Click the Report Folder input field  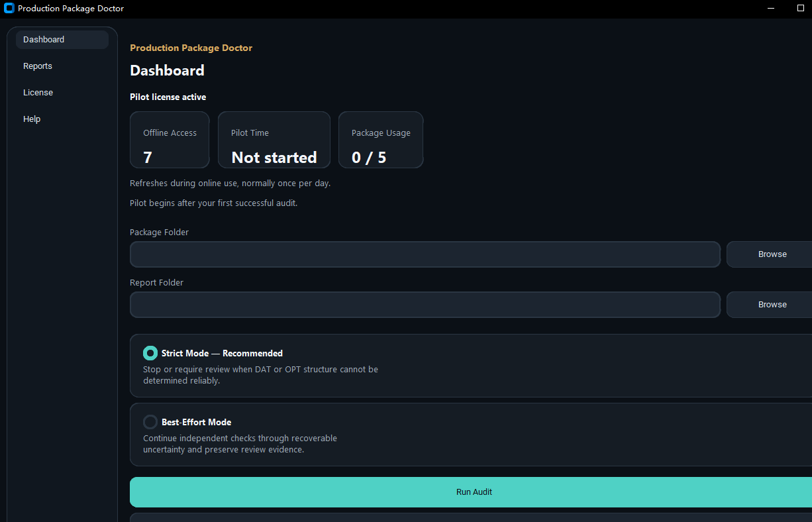coord(425,305)
